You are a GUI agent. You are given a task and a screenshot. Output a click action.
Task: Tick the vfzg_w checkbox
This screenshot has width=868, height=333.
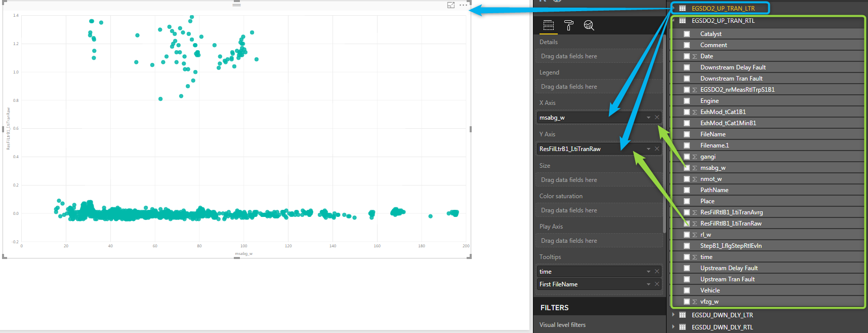tap(687, 302)
